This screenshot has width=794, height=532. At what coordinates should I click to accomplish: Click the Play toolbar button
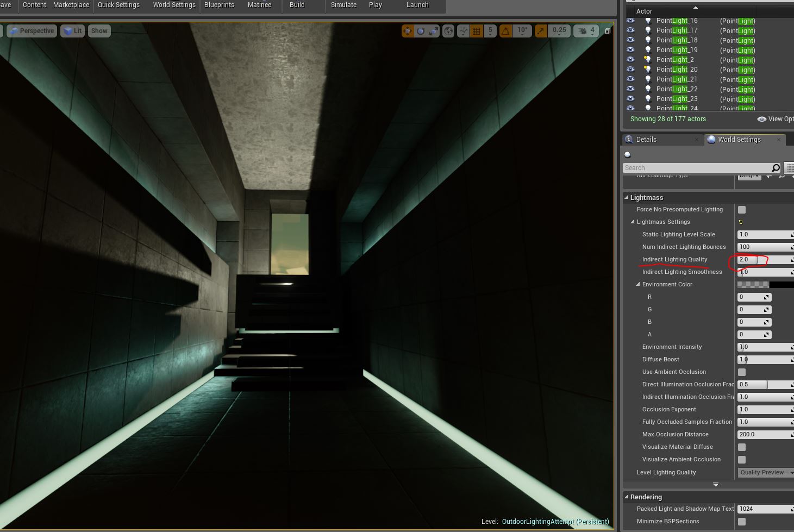[375, 5]
